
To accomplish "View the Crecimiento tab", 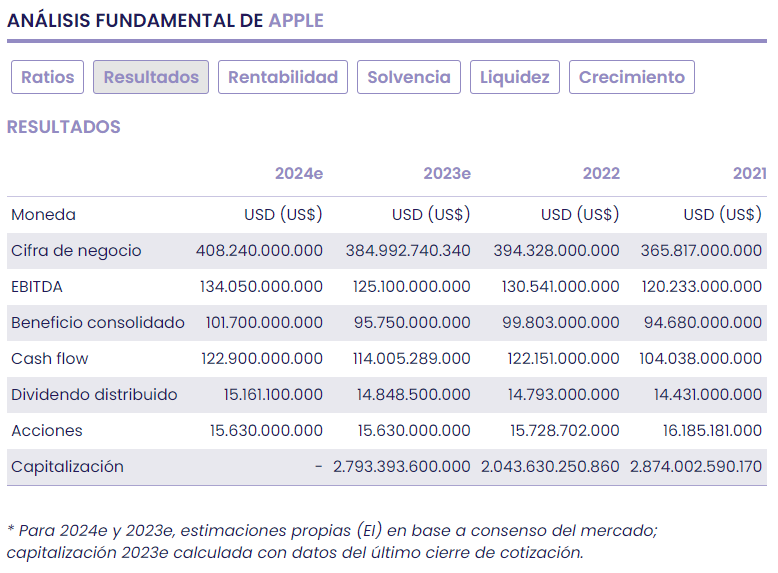I will pyautogui.click(x=632, y=77).
